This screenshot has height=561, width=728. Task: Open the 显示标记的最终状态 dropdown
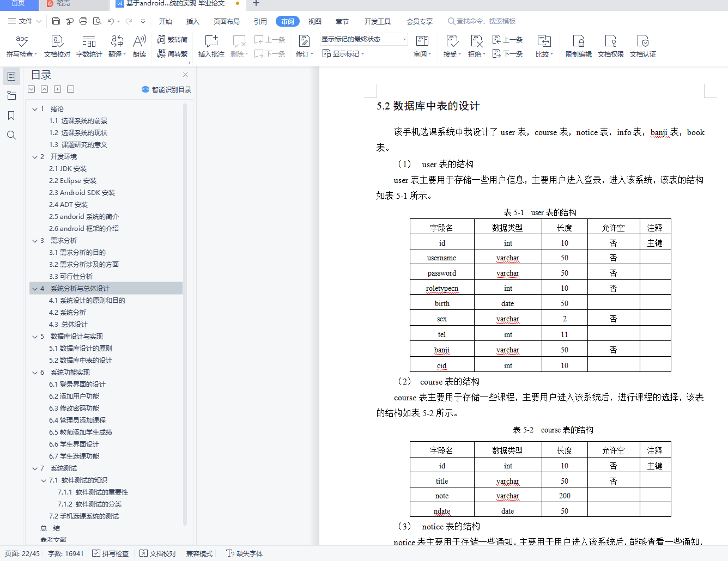click(x=363, y=39)
